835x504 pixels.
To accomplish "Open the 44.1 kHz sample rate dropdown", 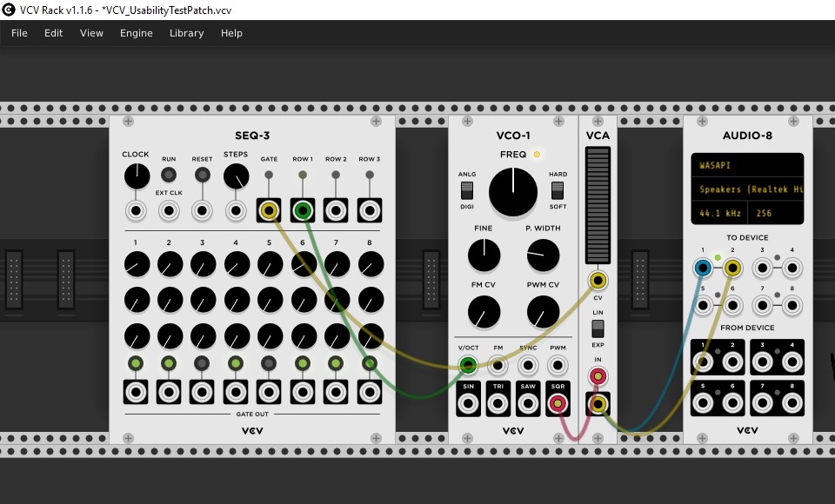I will coord(719,213).
